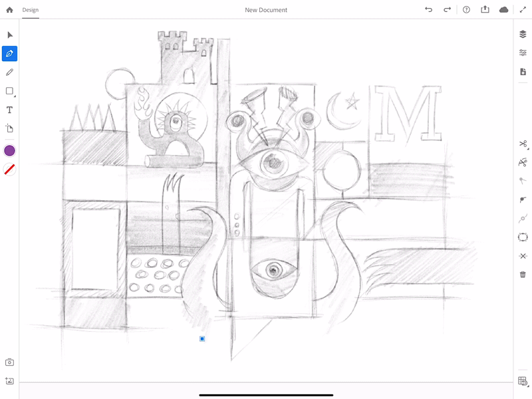The image size is (532, 399).
Task: Expand the Shape tool options
Action: point(10,91)
